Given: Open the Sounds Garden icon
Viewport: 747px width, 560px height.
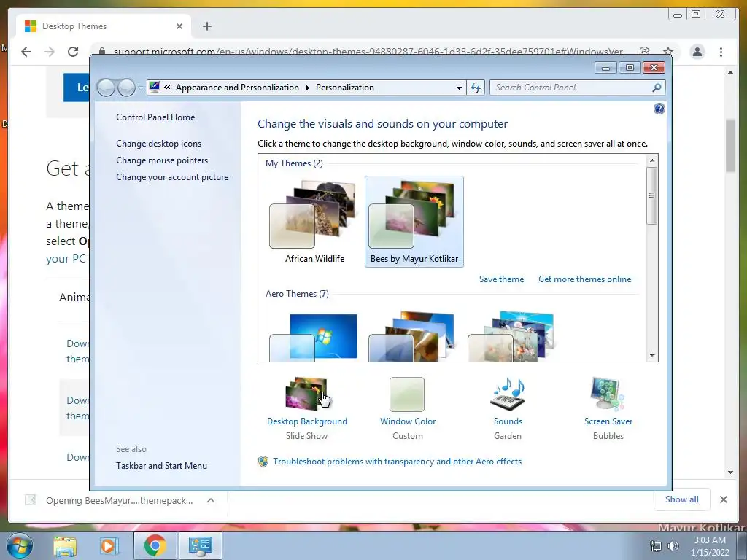Looking at the screenshot, I should coord(508,394).
